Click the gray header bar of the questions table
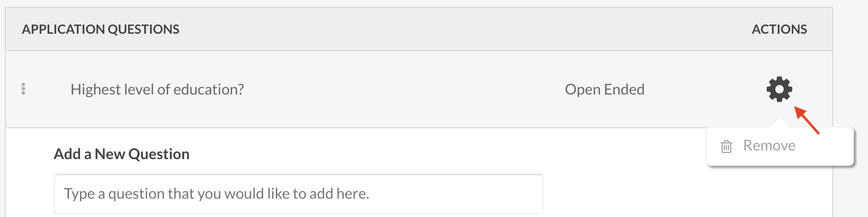Screen dimensions: 868x217 coord(419,29)
